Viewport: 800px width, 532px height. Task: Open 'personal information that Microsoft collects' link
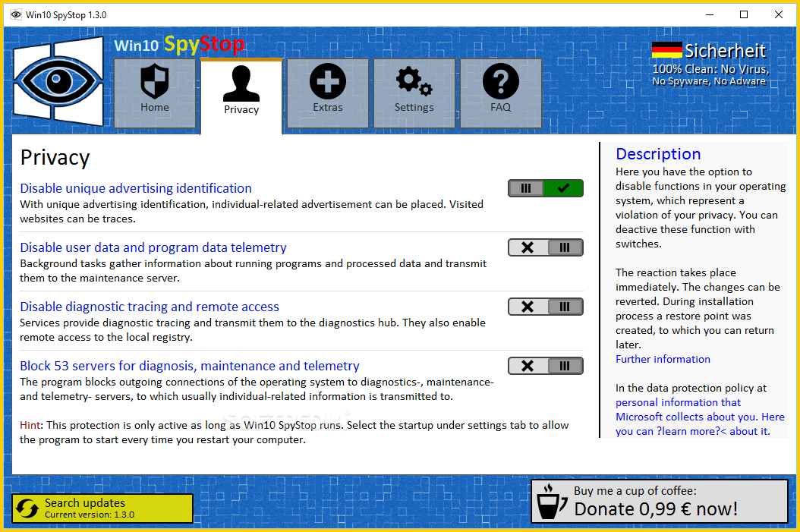(x=700, y=417)
